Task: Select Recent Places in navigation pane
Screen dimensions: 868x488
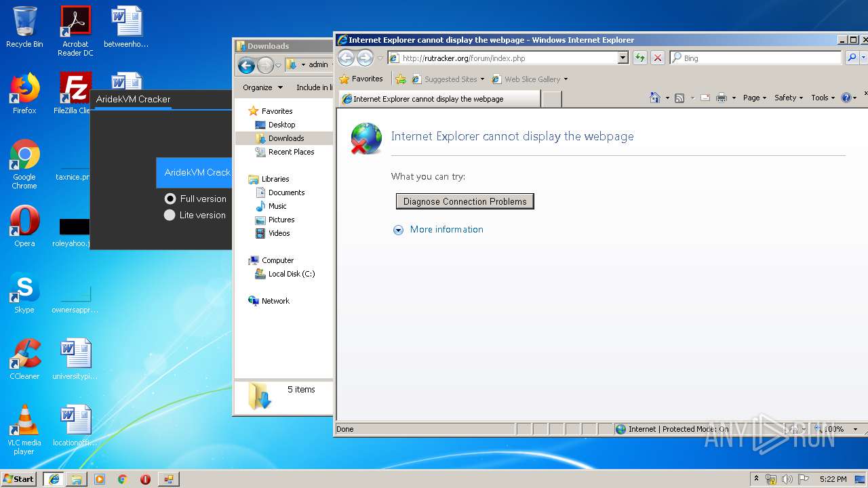Action: coord(291,152)
